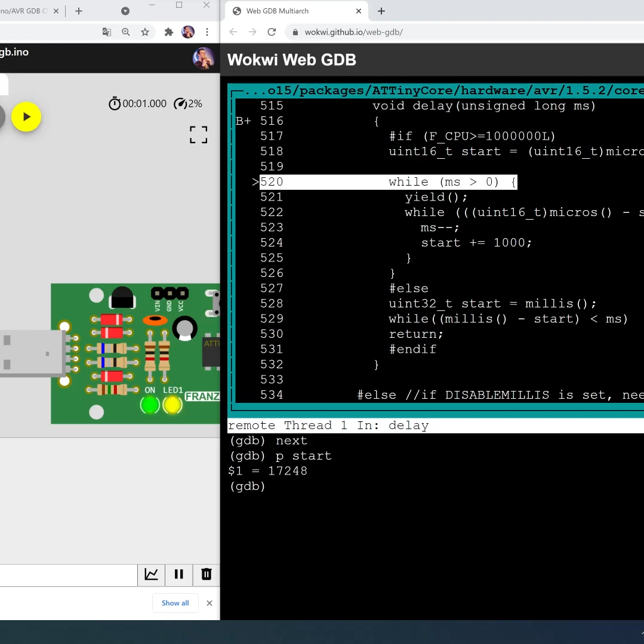The width and height of the screenshot is (644, 644).
Task: Click the yellow LED1 on the board
Action: [x=172, y=405]
